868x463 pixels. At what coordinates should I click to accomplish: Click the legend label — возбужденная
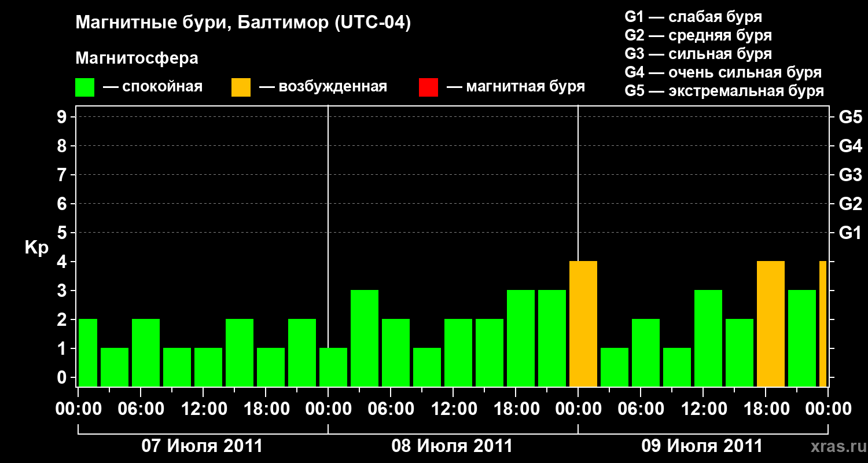pyautogui.click(x=323, y=87)
